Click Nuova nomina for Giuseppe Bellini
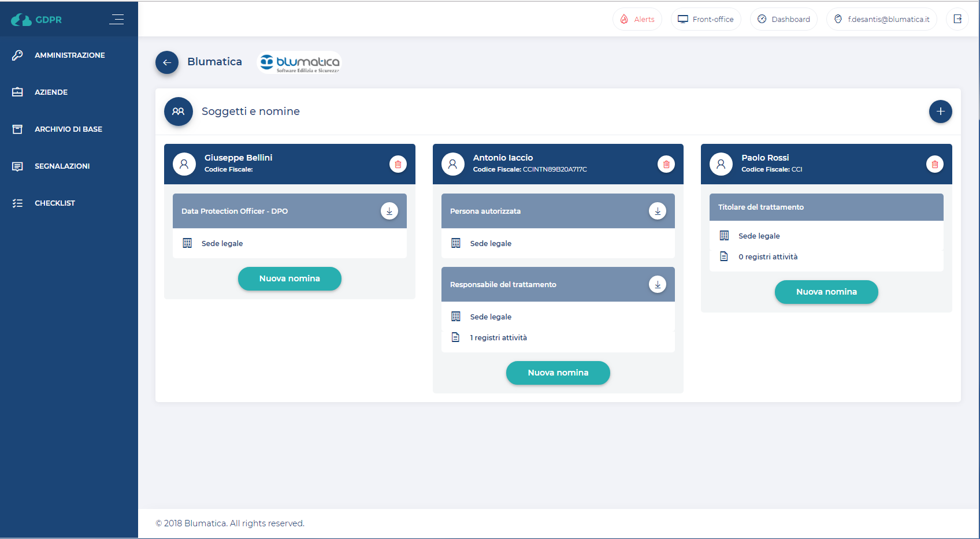 pyautogui.click(x=289, y=278)
